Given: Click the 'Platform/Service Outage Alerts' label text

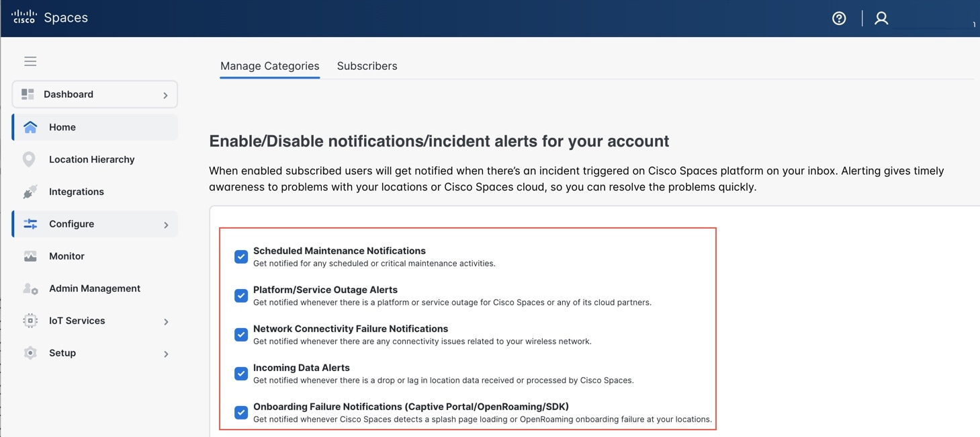Looking at the screenshot, I should (325, 290).
